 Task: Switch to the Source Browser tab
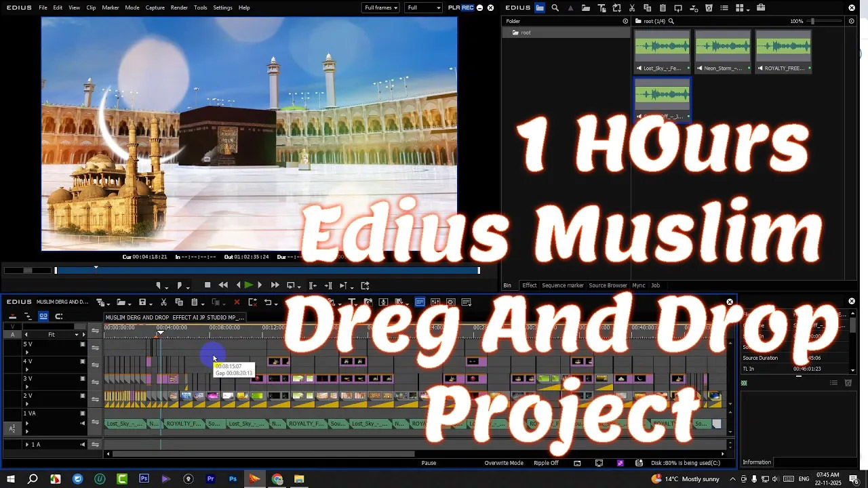(x=608, y=285)
